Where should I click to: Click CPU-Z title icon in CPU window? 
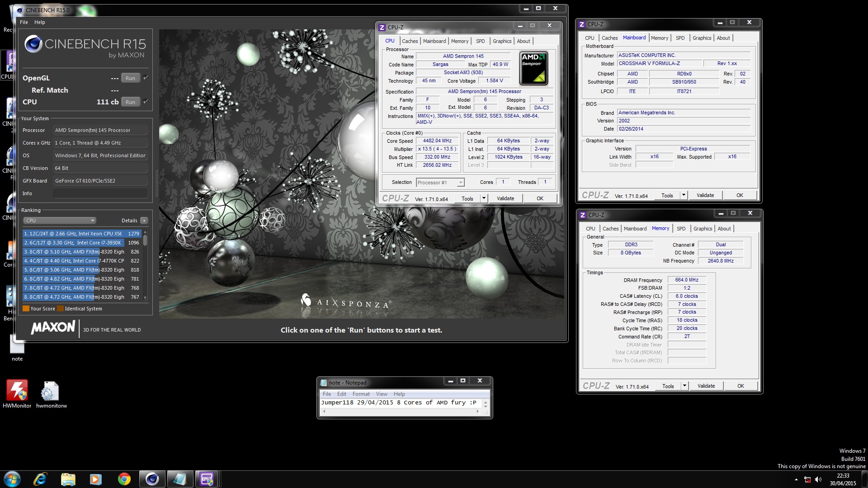pos(382,28)
